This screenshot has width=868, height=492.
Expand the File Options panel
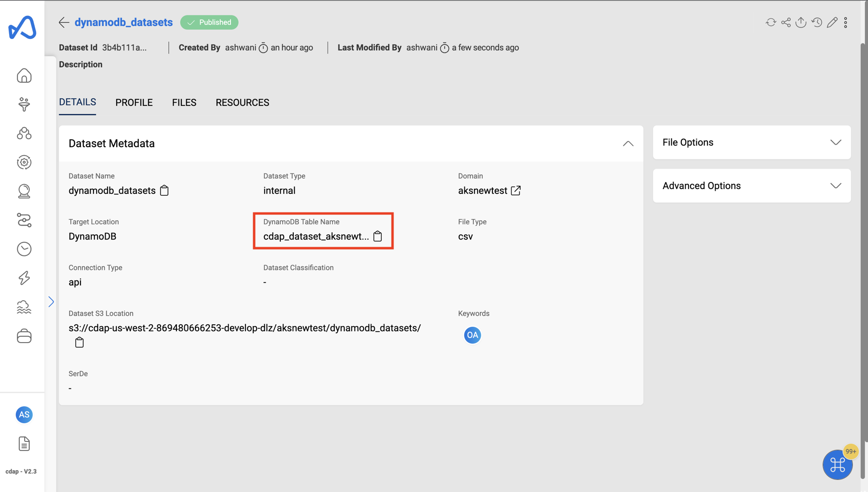tap(752, 142)
